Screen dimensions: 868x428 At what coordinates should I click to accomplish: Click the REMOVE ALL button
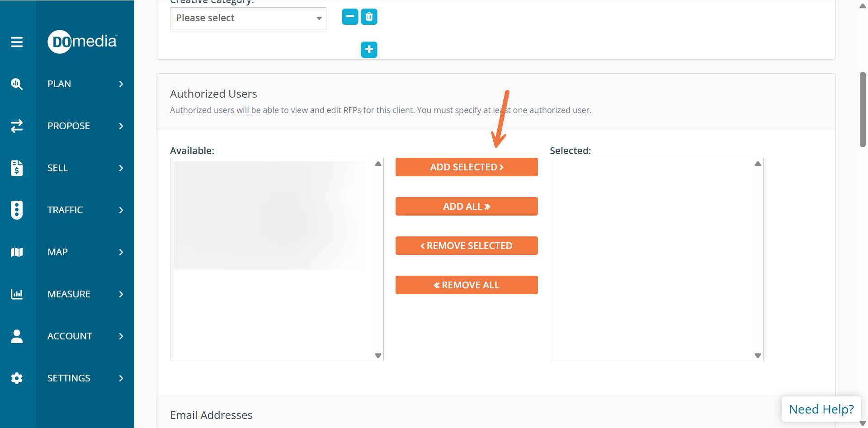pyautogui.click(x=467, y=285)
